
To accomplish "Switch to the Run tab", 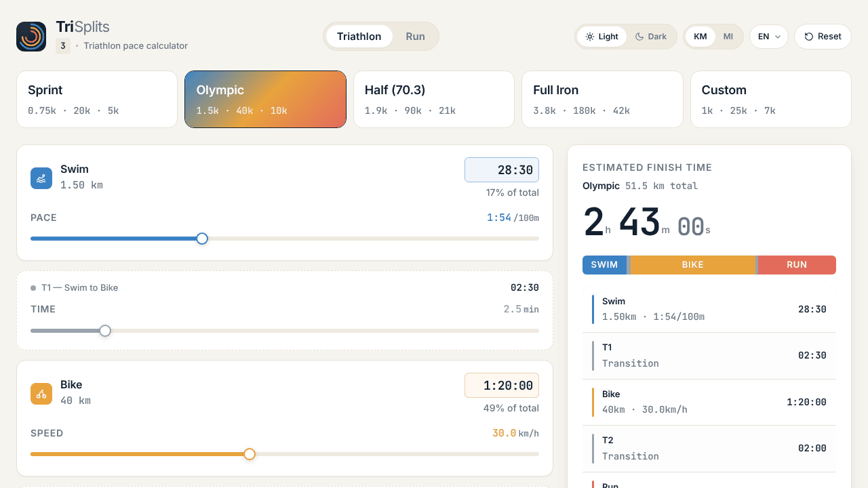I will point(416,37).
